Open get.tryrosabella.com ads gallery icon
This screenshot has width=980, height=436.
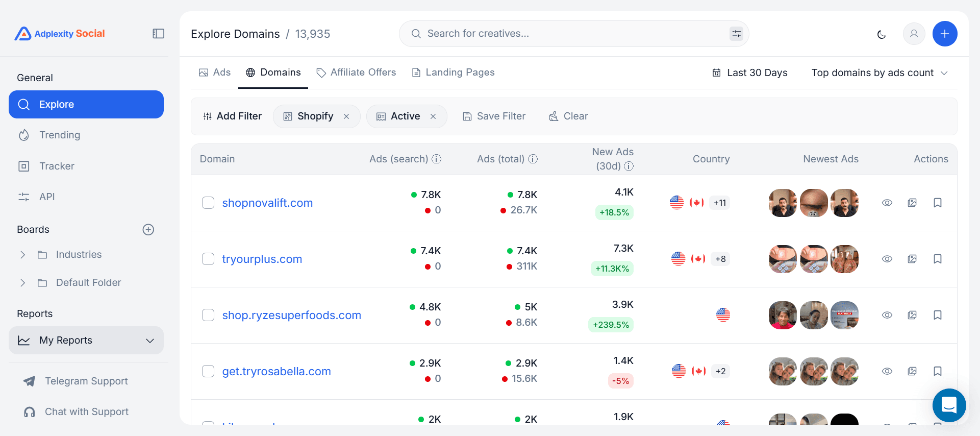912,371
